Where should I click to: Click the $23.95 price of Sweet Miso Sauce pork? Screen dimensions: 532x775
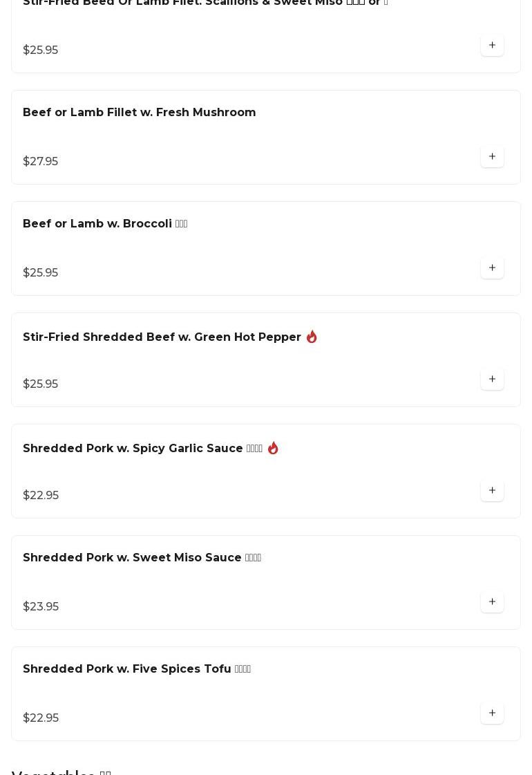pyautogui.click(x=41, y=607)
